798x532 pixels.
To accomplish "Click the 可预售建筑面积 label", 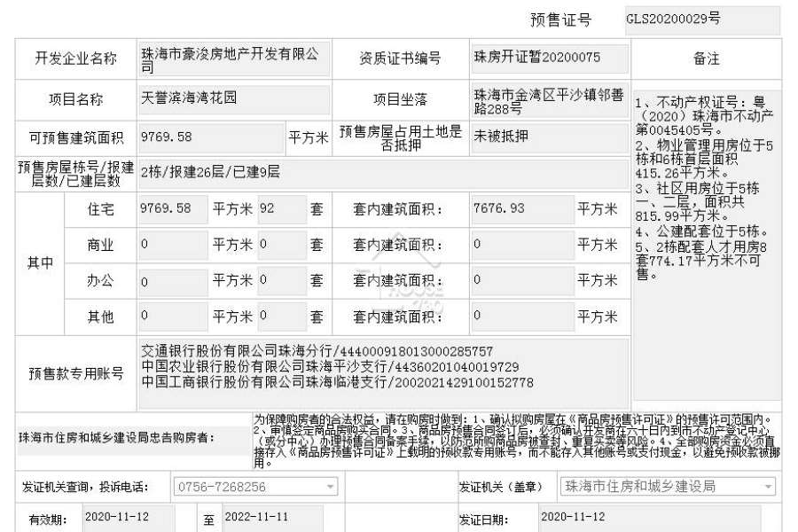I will point(76,138).
